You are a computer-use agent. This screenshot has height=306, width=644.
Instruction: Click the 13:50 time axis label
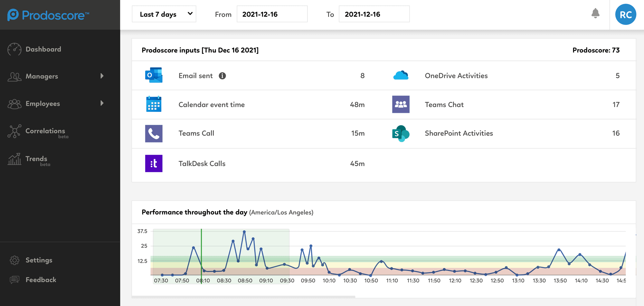tap(560, 281)
